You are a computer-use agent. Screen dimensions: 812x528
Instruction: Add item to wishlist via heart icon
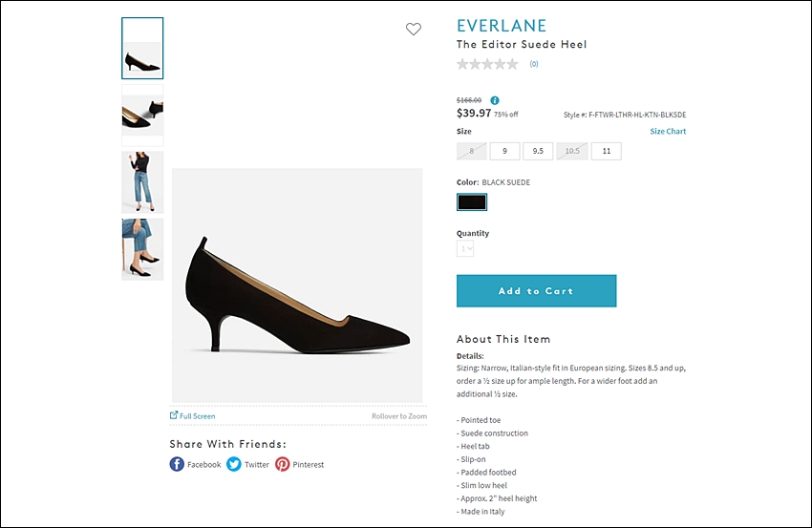(414, 29)
